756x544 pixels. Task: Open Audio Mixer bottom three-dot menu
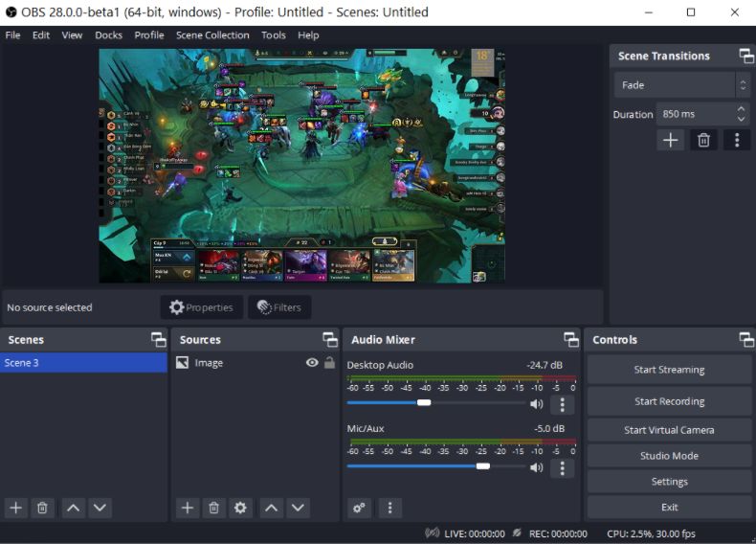(x=390, y=508)
